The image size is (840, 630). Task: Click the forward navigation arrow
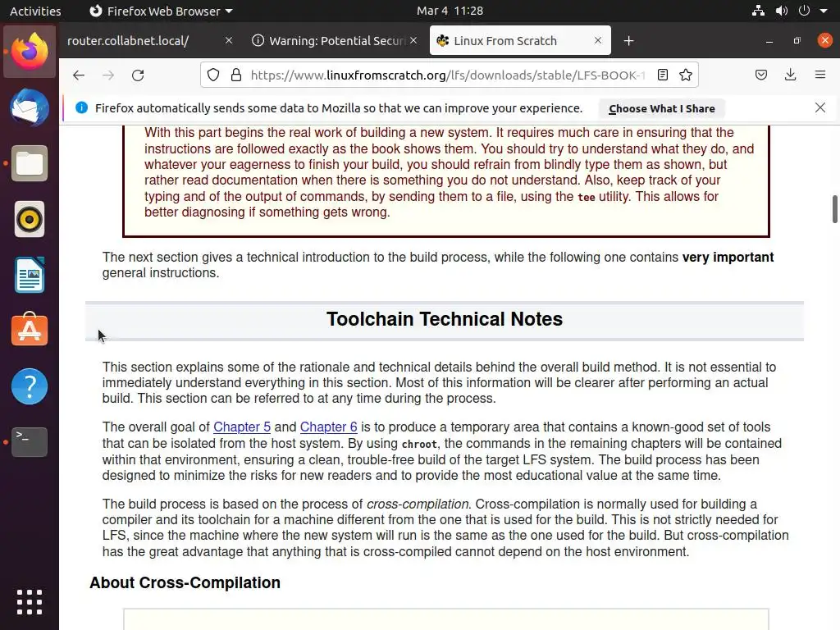108,75
